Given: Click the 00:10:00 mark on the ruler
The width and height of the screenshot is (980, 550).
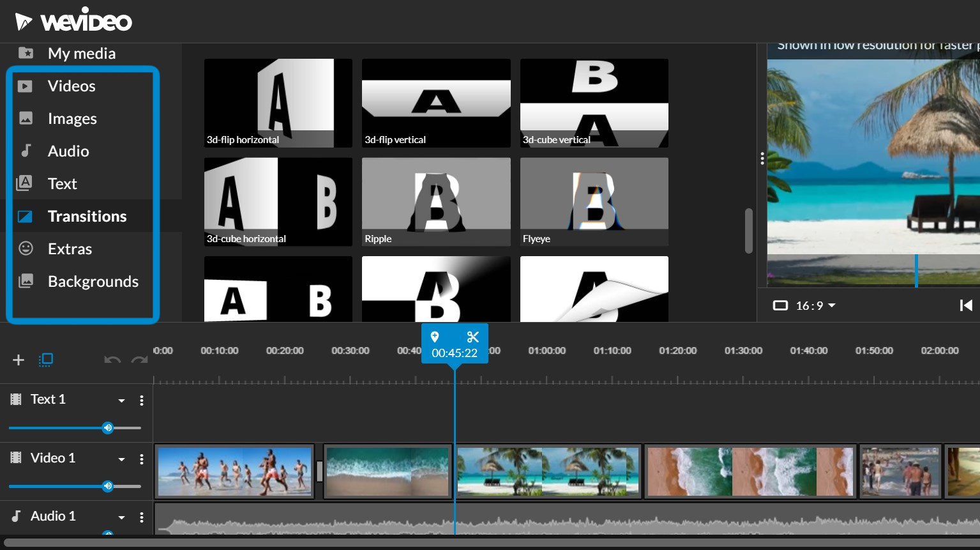Looking at the screenshot, I should (x=220, y=351).
